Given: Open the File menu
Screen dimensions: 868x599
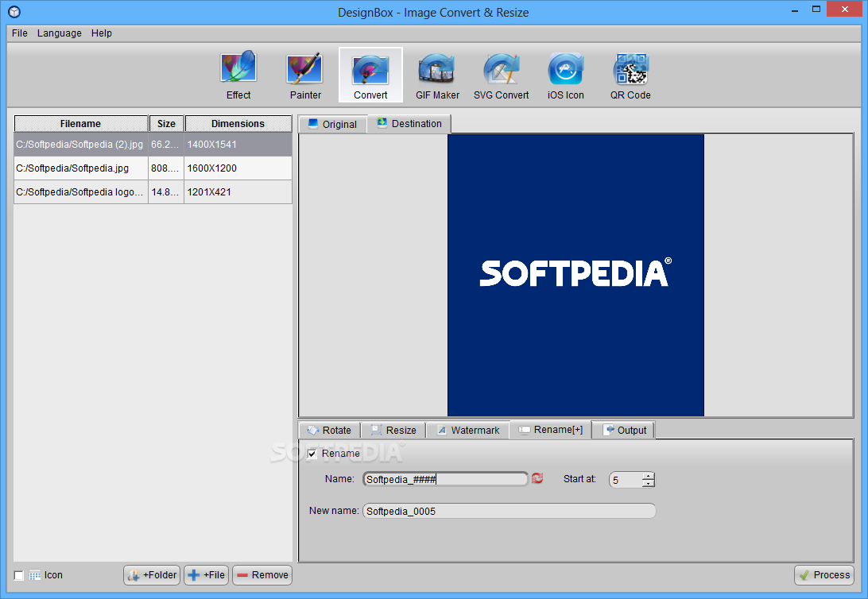Looking at the screenshot, I should [x=19, y=33].
